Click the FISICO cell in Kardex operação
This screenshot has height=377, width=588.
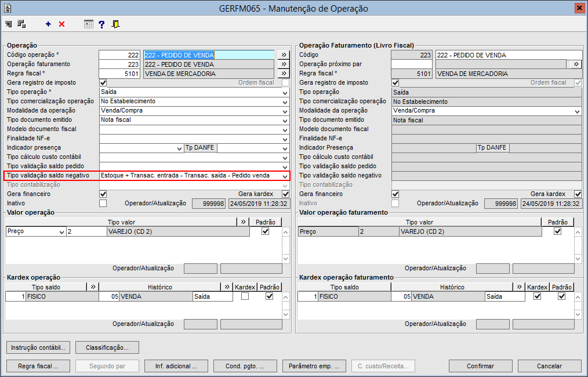[x=62, y=296]
